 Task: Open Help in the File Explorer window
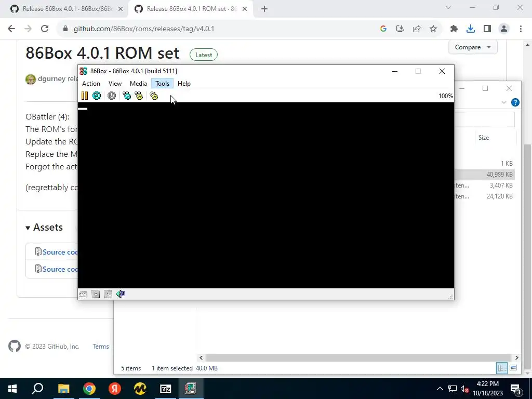coord(515,102)
